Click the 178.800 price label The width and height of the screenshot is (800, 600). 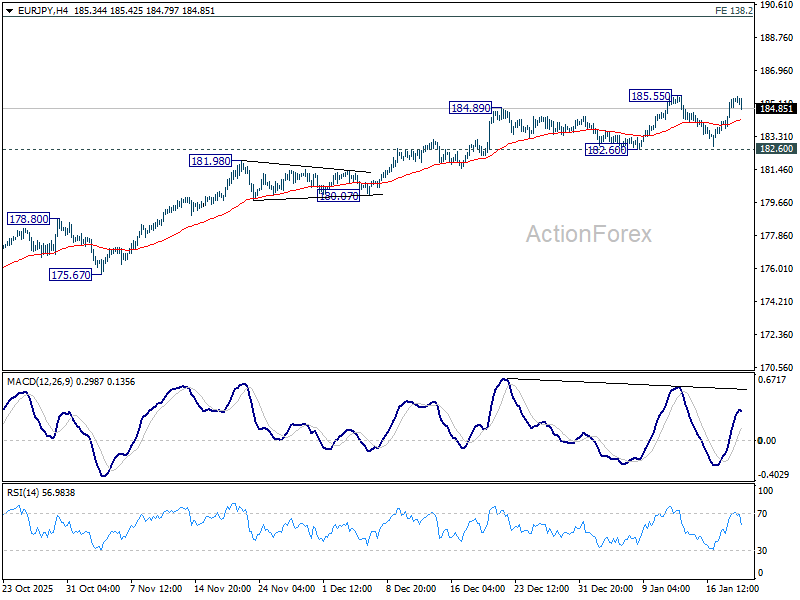tap(29, 219)
